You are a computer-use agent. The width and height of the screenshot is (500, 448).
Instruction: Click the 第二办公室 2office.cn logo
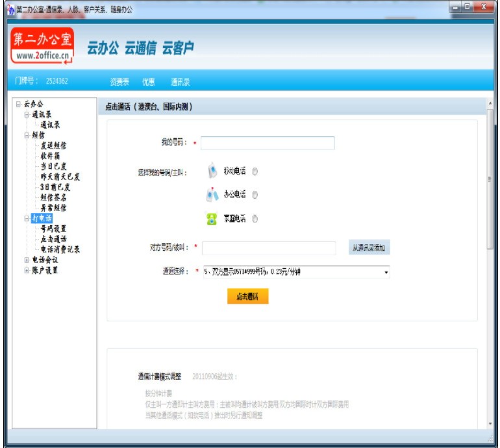point(42,45)
